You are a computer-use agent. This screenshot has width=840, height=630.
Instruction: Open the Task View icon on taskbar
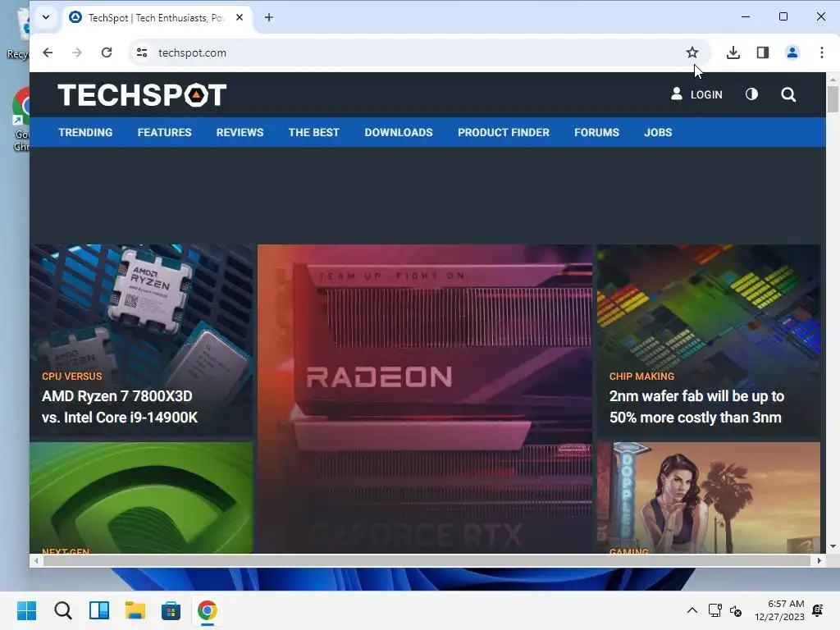pos(99,610)
